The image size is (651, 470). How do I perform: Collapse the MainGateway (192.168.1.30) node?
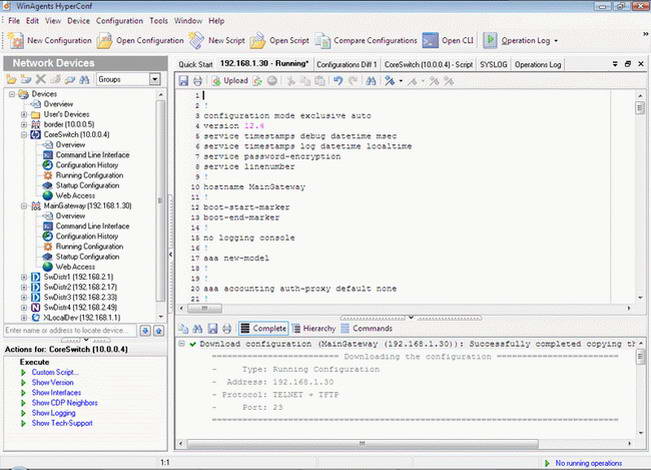point(24,206)
